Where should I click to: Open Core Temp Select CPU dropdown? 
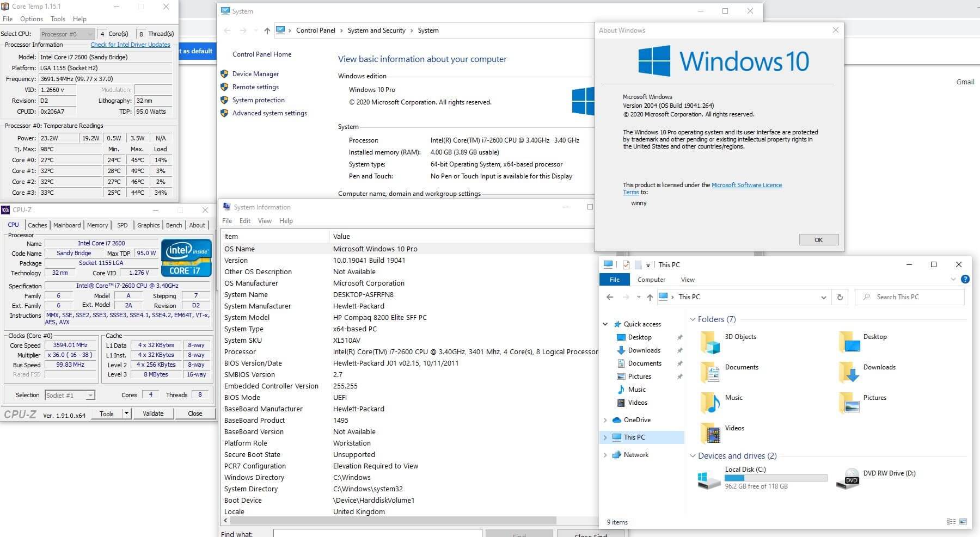pyautogui.click(x=67, y=34)
